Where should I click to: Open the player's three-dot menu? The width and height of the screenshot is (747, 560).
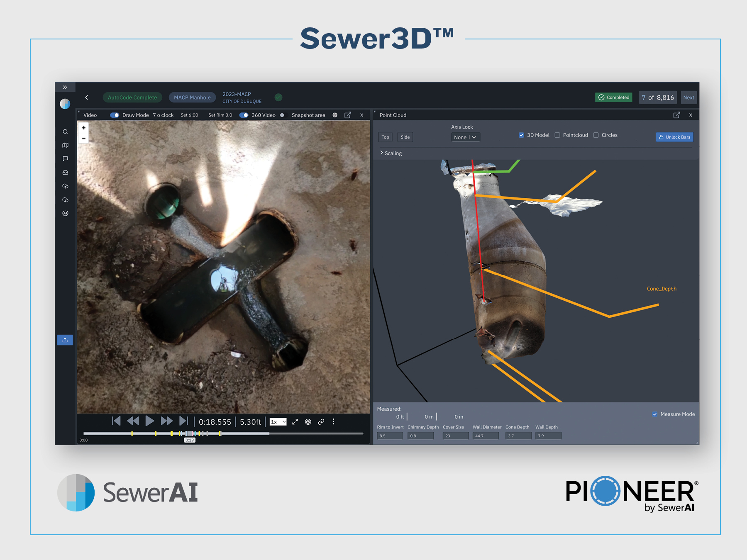333,421
